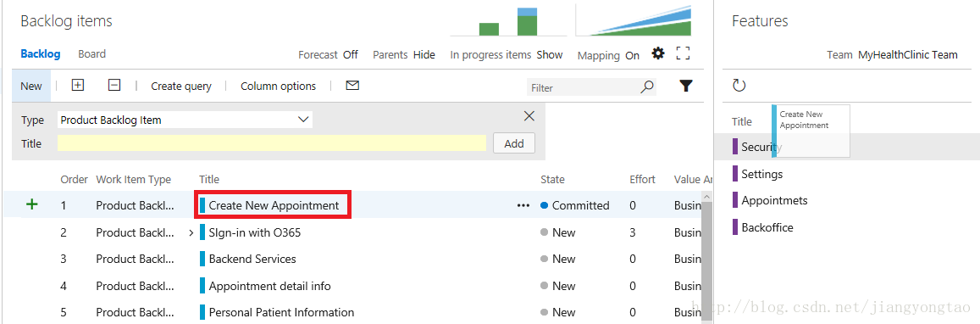Open the backlog settings gear
Viewport: 980px width, 324px height.
point(657,53)
